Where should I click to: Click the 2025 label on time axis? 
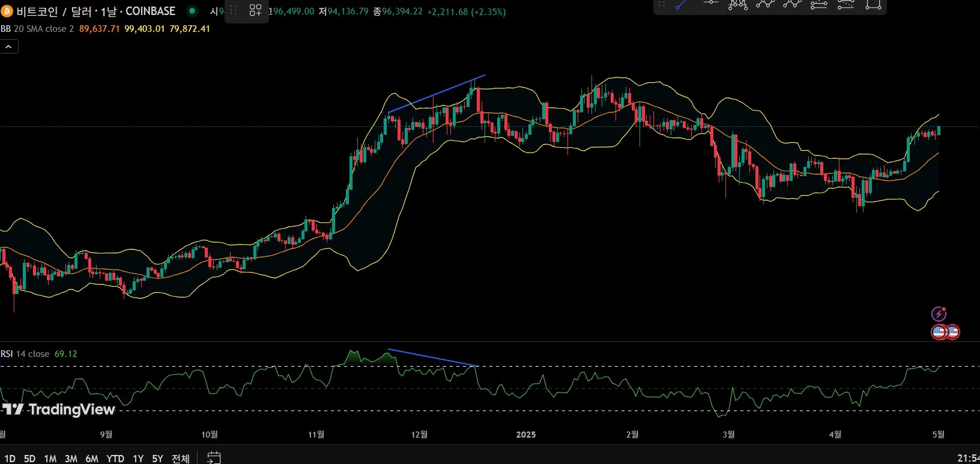[526, 435]
